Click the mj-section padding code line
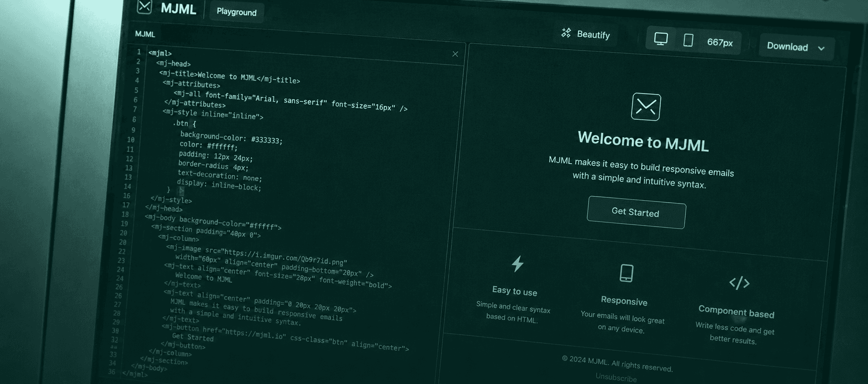Viewport: 868px width, 384px height. (206, 231)
